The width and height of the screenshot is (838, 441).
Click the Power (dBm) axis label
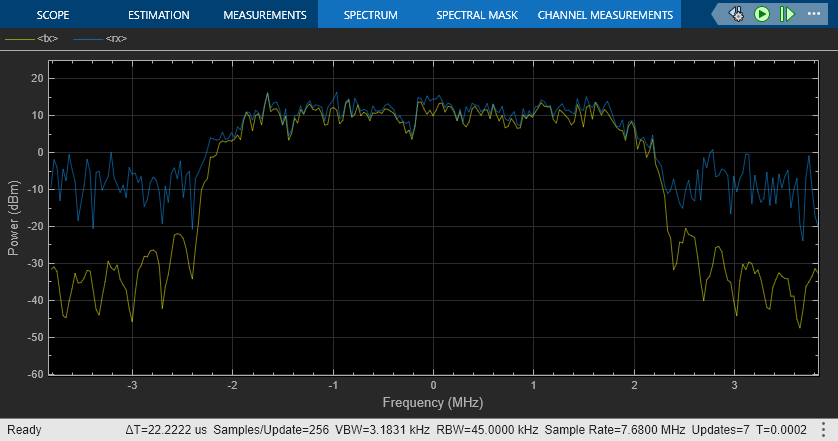tap(13, 218)
